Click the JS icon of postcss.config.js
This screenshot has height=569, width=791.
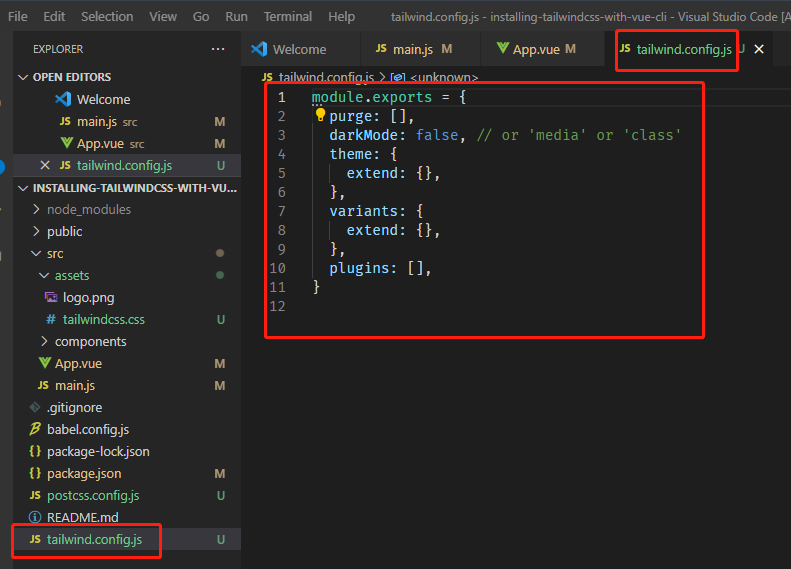point(35,495)
